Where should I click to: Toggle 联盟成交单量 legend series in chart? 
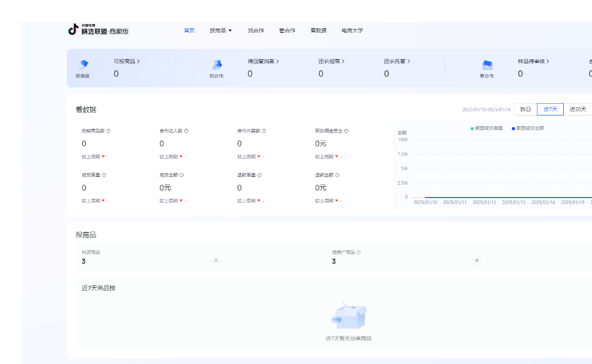pos(486,128)
